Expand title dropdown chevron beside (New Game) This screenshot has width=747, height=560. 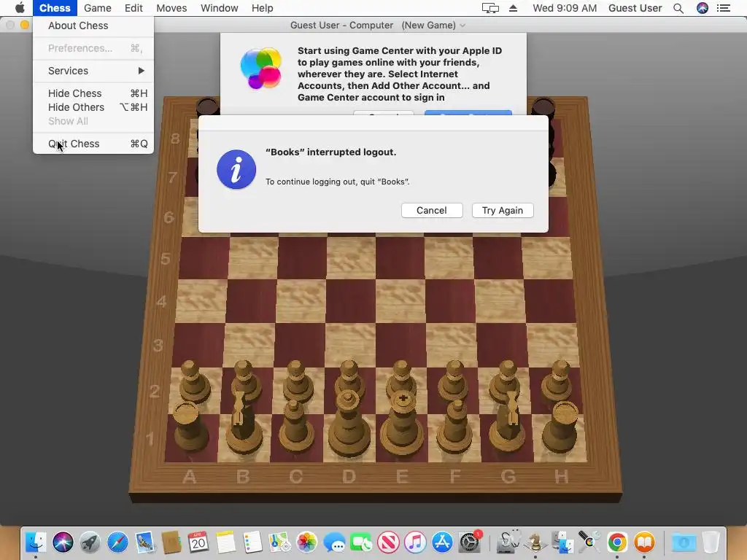pyautogui.click(x=462, y=26)
